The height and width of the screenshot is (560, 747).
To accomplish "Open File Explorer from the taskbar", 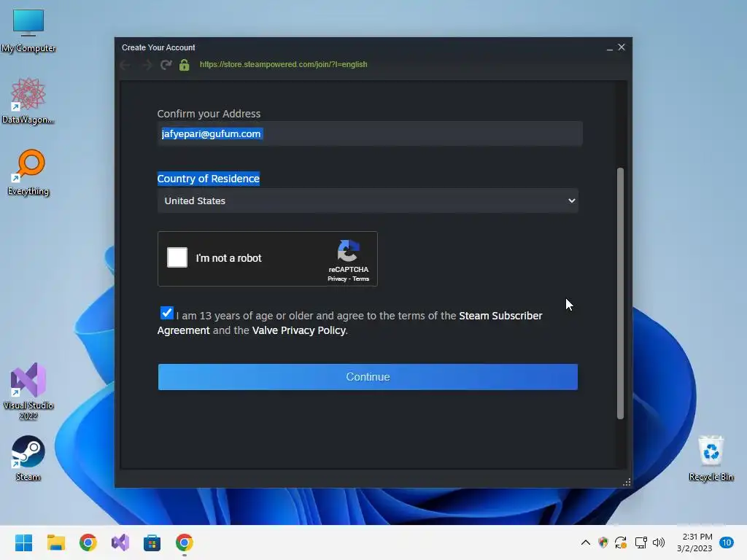I will coord(56,542).
